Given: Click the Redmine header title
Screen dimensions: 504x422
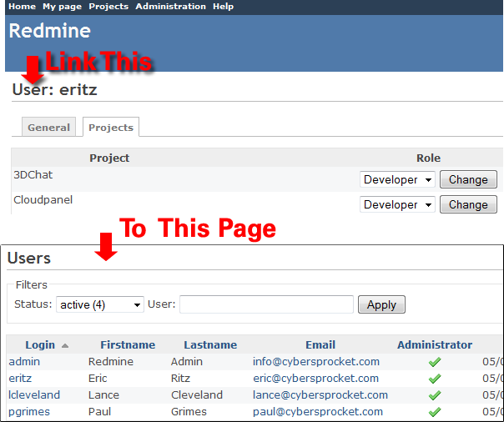Looking at the screenshot, I should 50,31.
